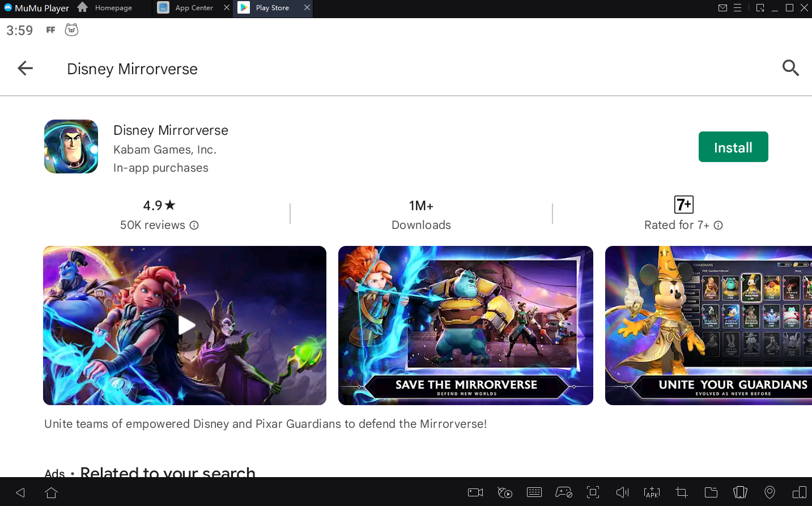Image resolution: width=812 pixels, height=506 pixels.
Task: Click the install APK icon
Action: click(652, 492)
